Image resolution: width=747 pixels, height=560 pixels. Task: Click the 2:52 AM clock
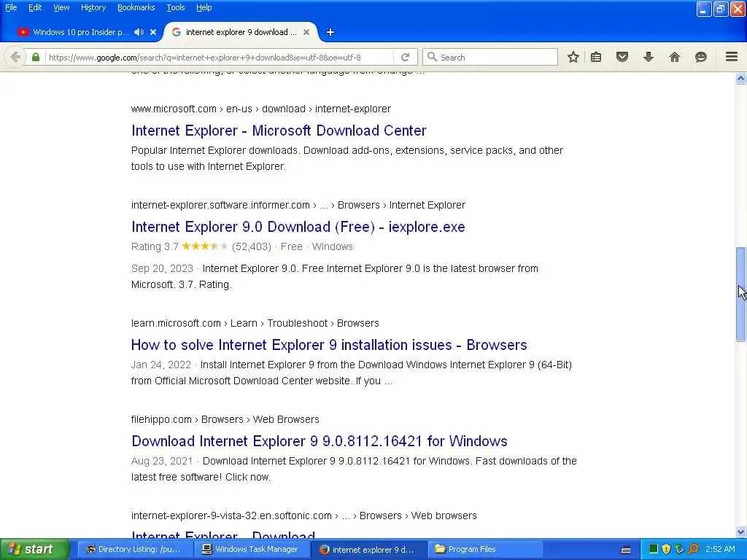coord(720,549)
